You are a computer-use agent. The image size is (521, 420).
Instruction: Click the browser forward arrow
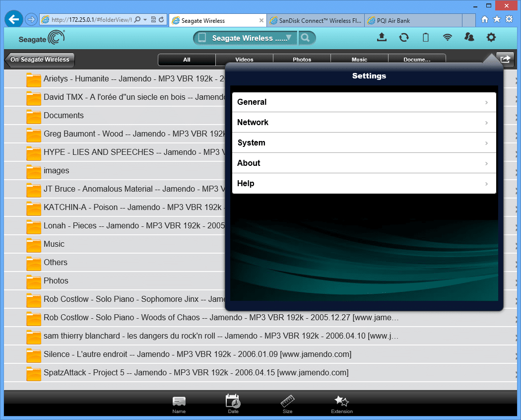click(31, 20)
